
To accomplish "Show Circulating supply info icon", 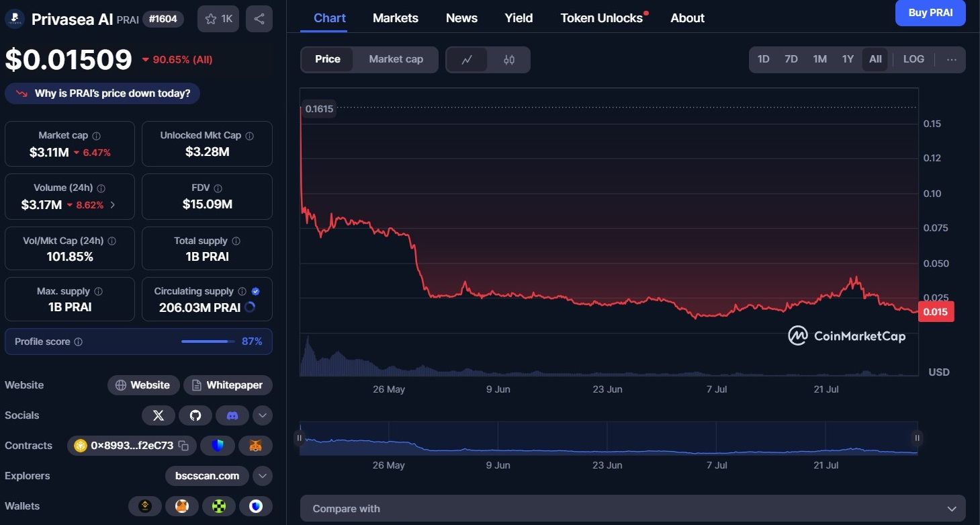I will (242, 292).
